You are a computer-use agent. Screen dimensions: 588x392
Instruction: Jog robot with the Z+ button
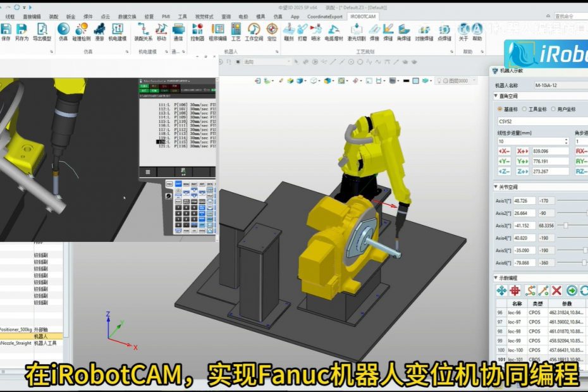tap(522, 171)
